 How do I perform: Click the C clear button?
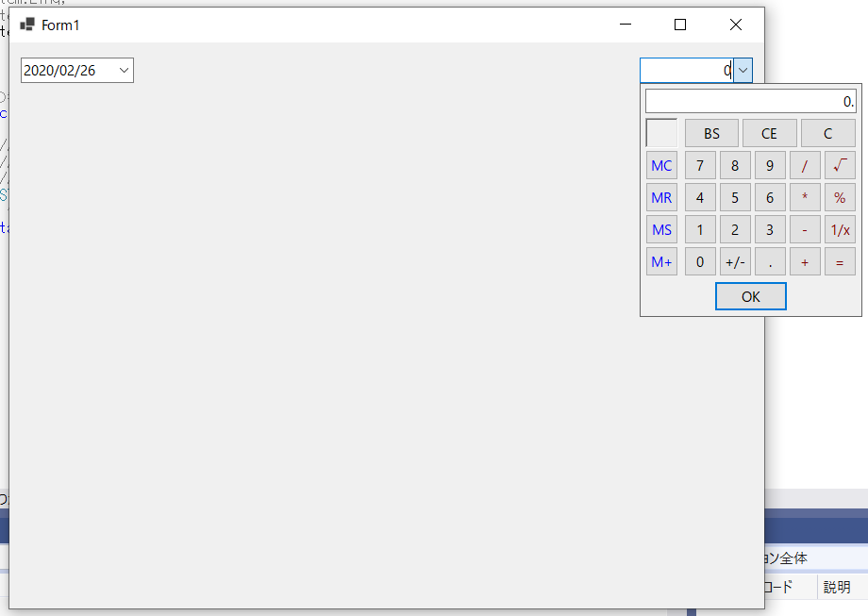[x=827, y=133]
